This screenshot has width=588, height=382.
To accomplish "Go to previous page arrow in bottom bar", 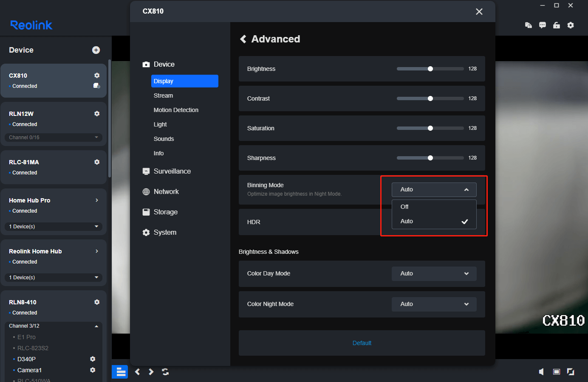I will (137, 372).
